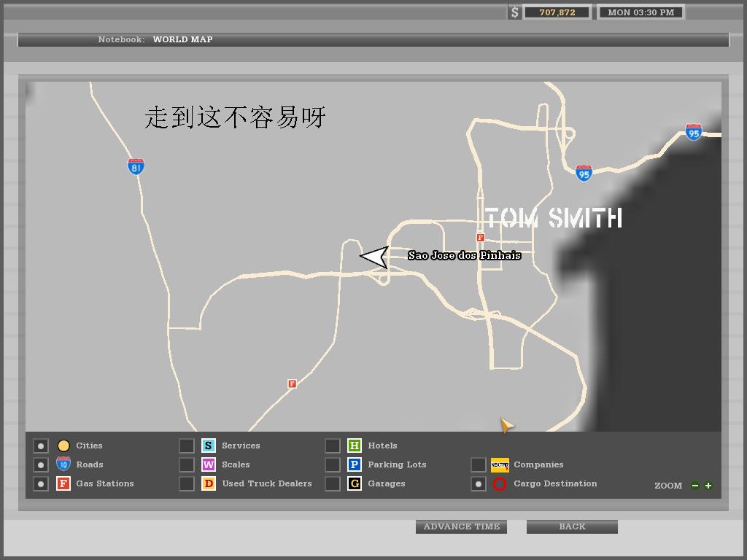Click the Sao Jose dos Pinhais city label
747x560 pixels.
[x=464, y=255]
